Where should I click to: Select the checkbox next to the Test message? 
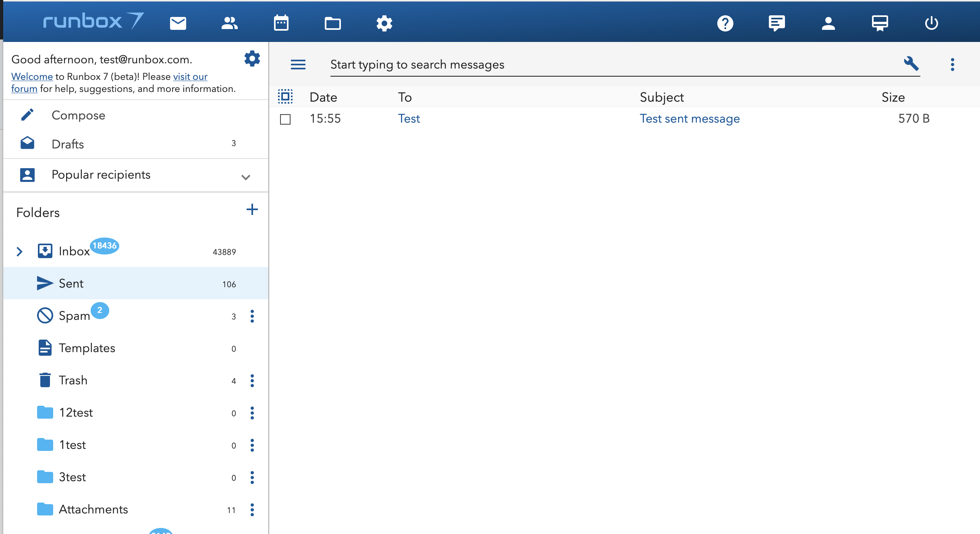tap(285, 119)
